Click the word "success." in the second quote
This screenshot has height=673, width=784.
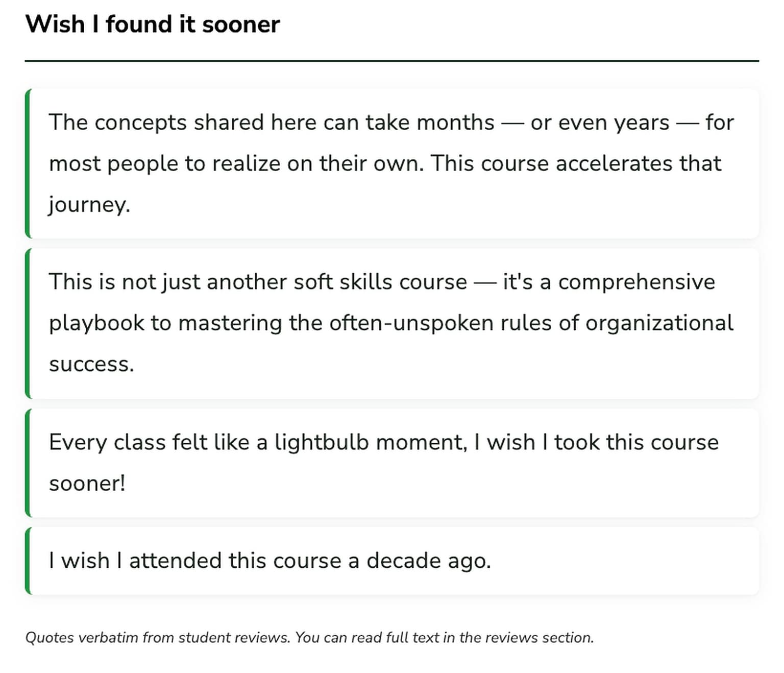[91, 364]
